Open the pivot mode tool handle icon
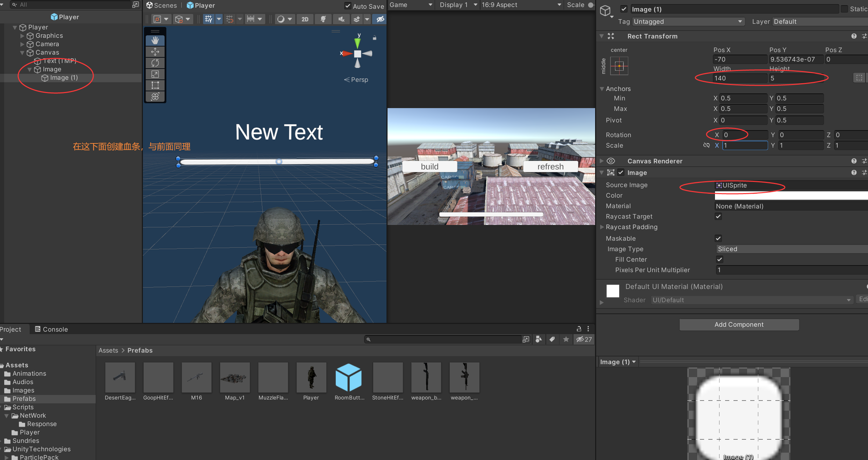The height and width of the screenshot is (460, 868). 158,19
